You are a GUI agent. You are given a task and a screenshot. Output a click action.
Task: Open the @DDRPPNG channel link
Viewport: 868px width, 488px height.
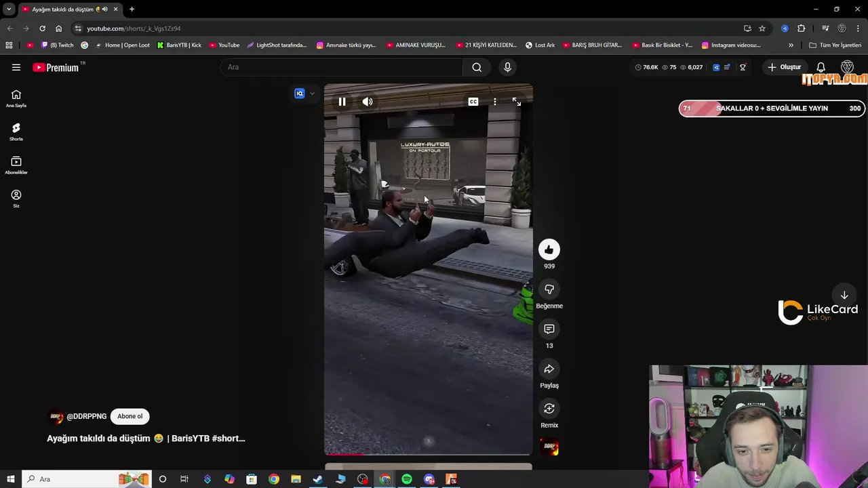87,416
